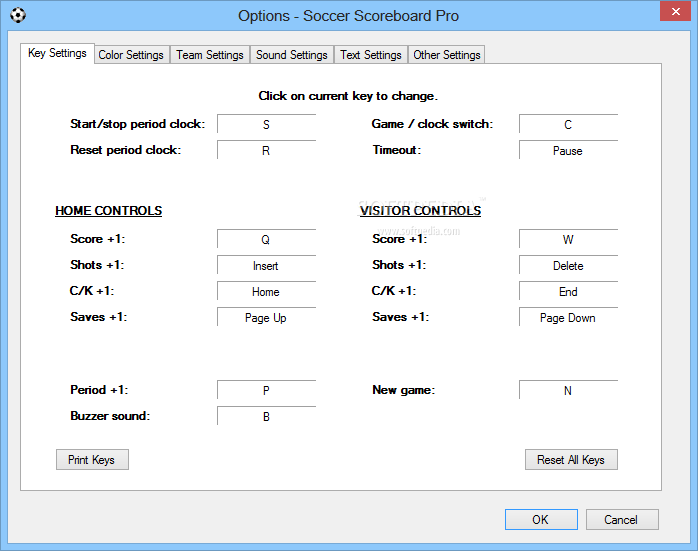Image resolution: width=698 pixels, height=551 pixels.
Task: Click the Reset All Keys button
Action: 571,459
